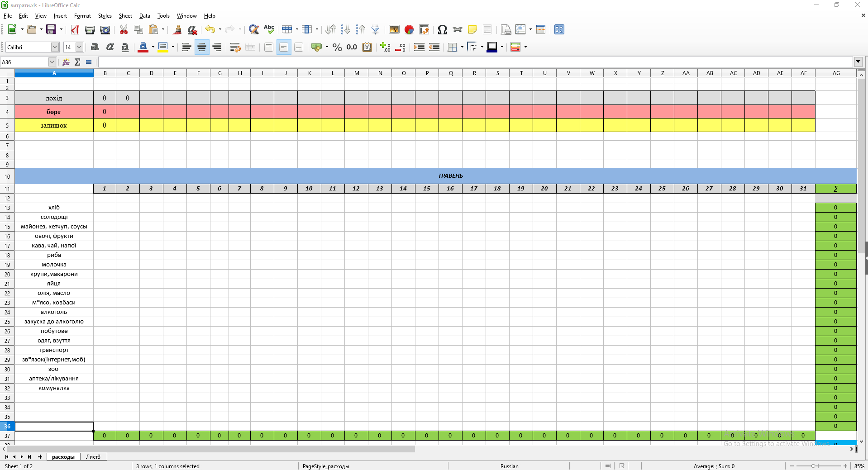Screen dimensions: 868x470
Task: Open Print Preview from the toolbar
Action: click(x=105, y=29)
